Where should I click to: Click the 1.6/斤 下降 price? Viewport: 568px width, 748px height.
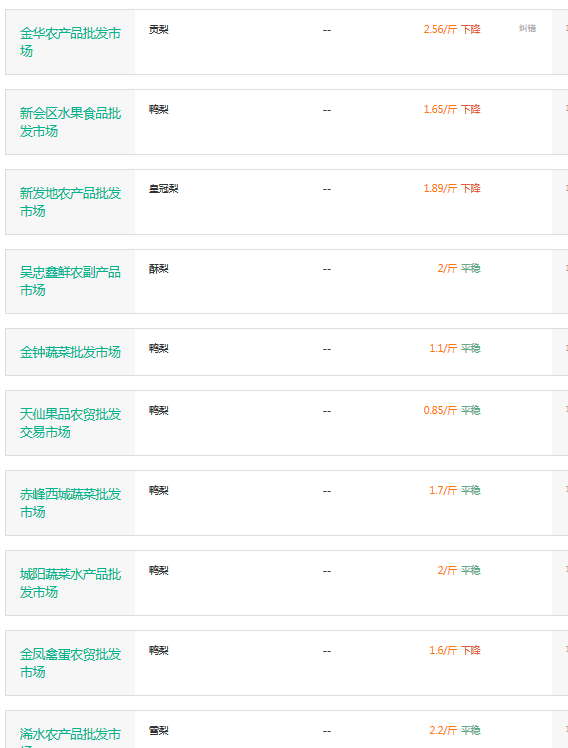click(455, 650)
